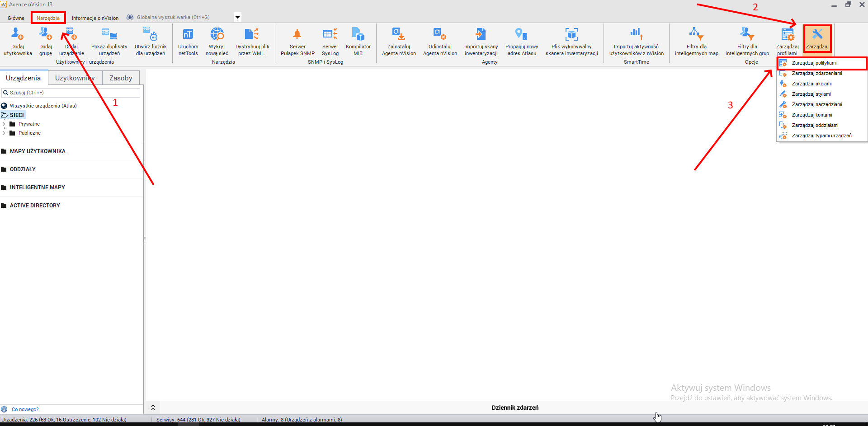The height and width of the screenshot is (426, 868).
Task: Open the Kompilator MIB tool
Action: pyautogui.click(x=358, y=34)
